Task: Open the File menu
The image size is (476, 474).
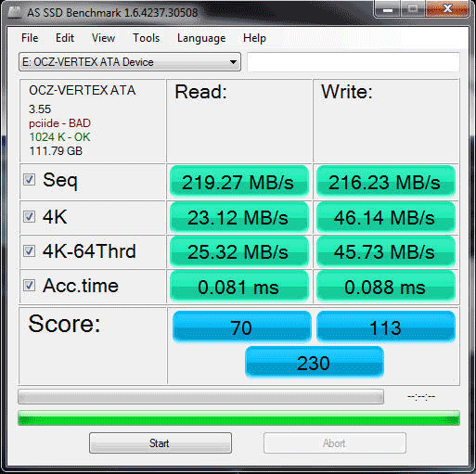Action: point(30,38)
